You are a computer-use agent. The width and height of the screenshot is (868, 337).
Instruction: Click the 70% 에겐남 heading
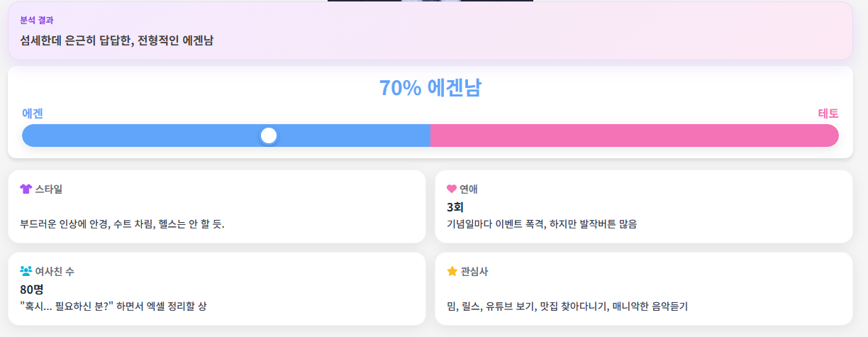click(x=430, y=88)
